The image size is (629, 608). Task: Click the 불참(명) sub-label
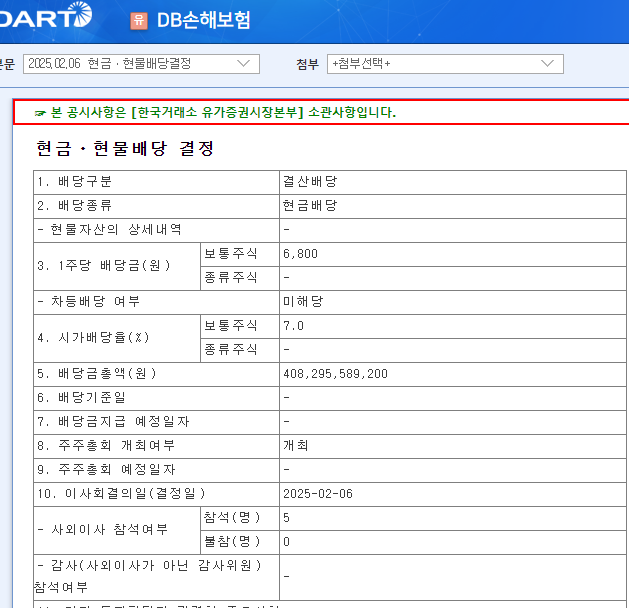pos(232,542)
